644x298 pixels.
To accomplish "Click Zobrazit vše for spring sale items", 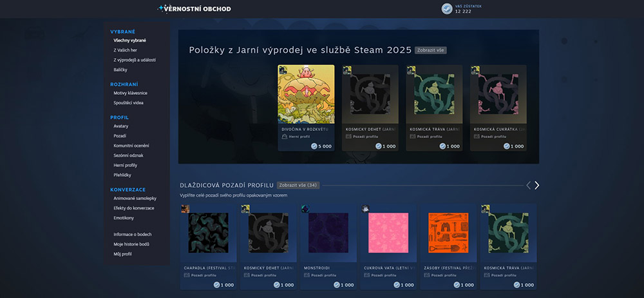I will pyautogui.click(x=430, y=50).
